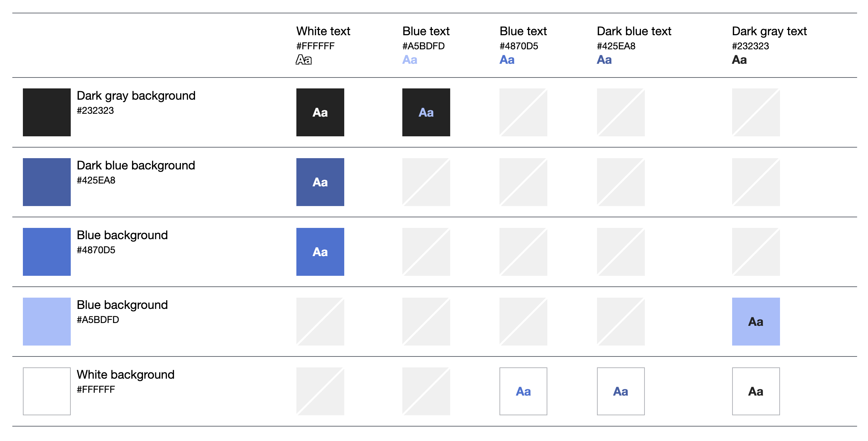Viewport: 868px width, 441px height.
Task: Select dark gray text on light blue tile
Action: 756,322
